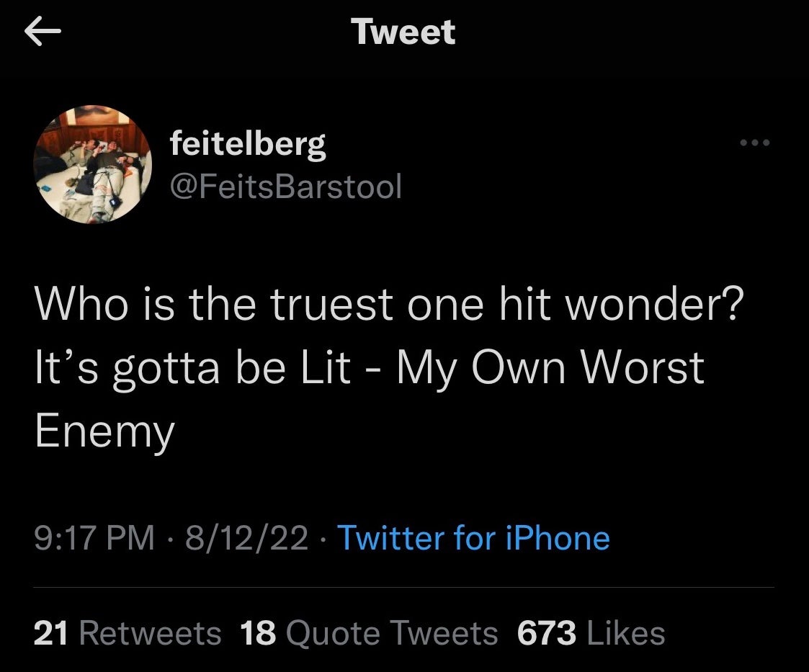View the 21 Retweets list

pyautogui.click(x=128, y=634)
